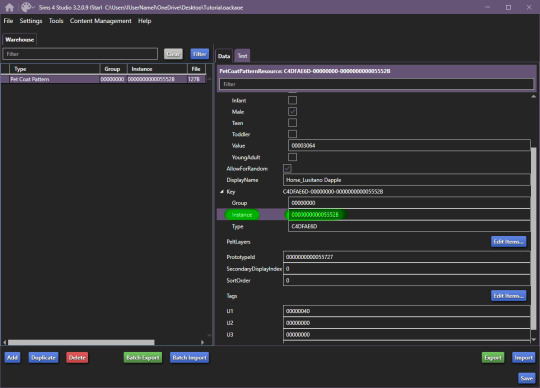
Task: Click the Add button
Action: point(12,358)
